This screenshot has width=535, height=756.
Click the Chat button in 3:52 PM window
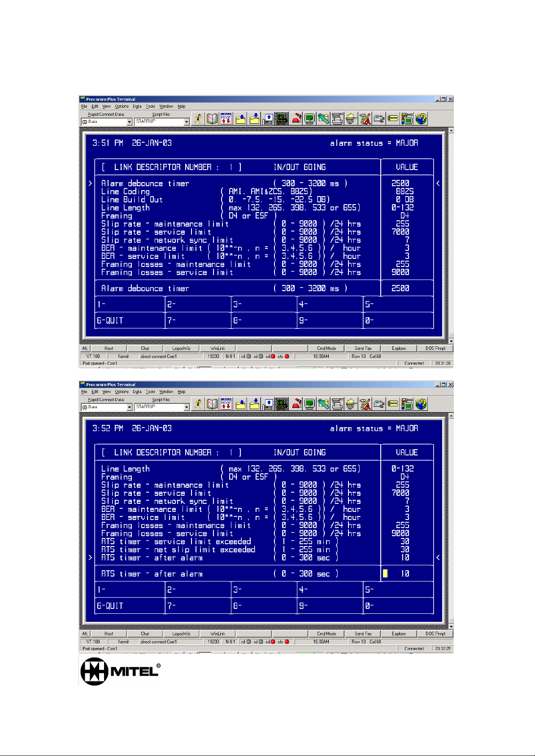coord(145,634)
